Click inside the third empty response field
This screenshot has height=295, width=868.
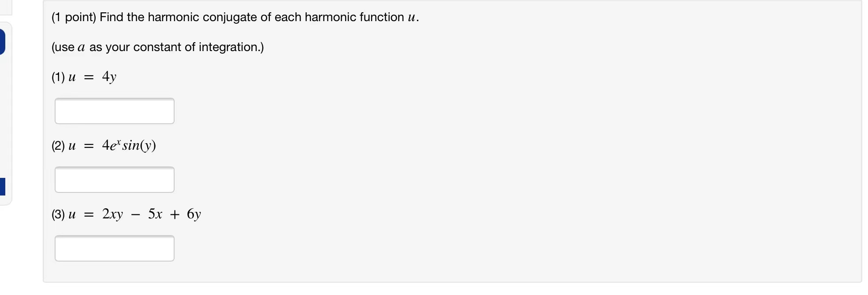[x=114, y=248]
